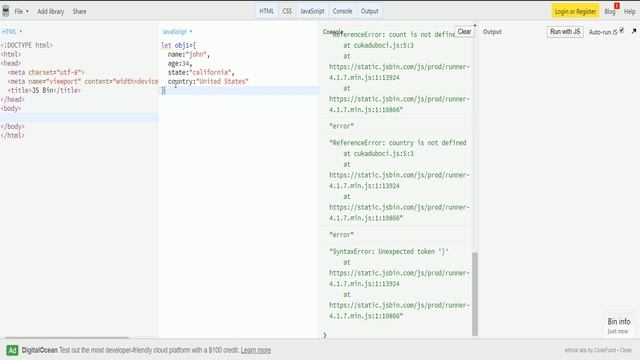Open the JavaScript panel language dropdown
The height and width of the screenshot is (360, 640).
point(177,31)
